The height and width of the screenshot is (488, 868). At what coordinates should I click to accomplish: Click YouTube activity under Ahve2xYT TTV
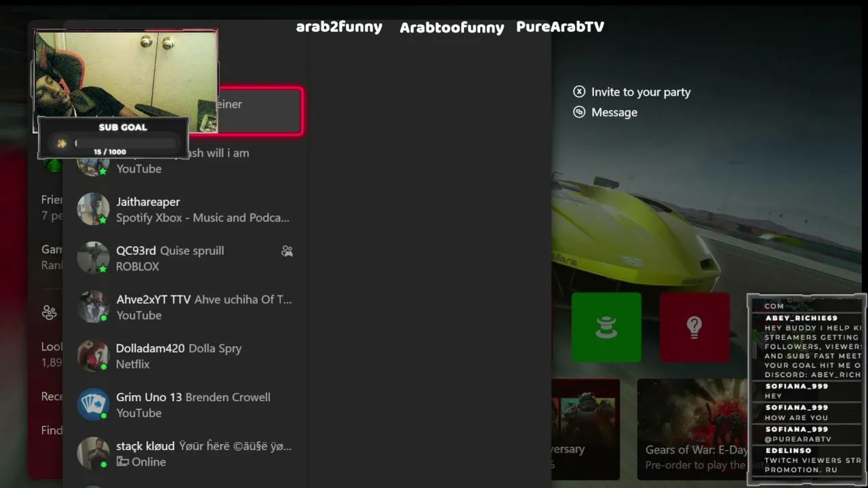point(139,315)
